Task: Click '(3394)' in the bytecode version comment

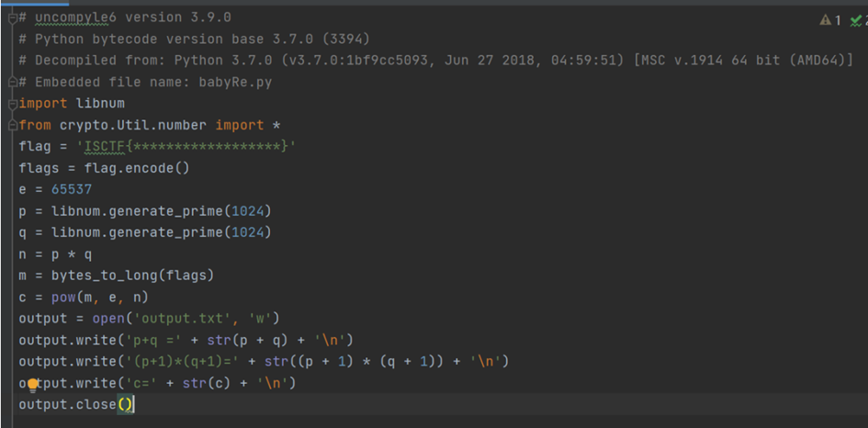Action: pos(346,39)
